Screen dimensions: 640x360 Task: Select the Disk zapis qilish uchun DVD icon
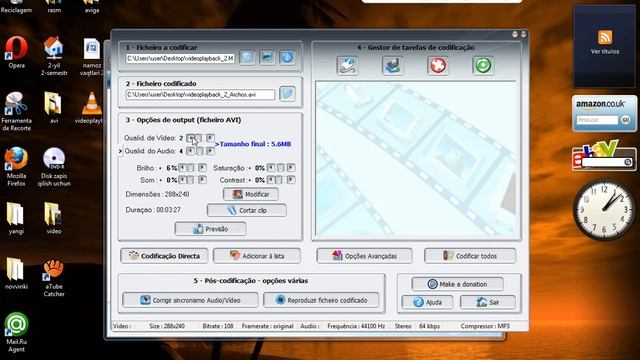(54, 167)
